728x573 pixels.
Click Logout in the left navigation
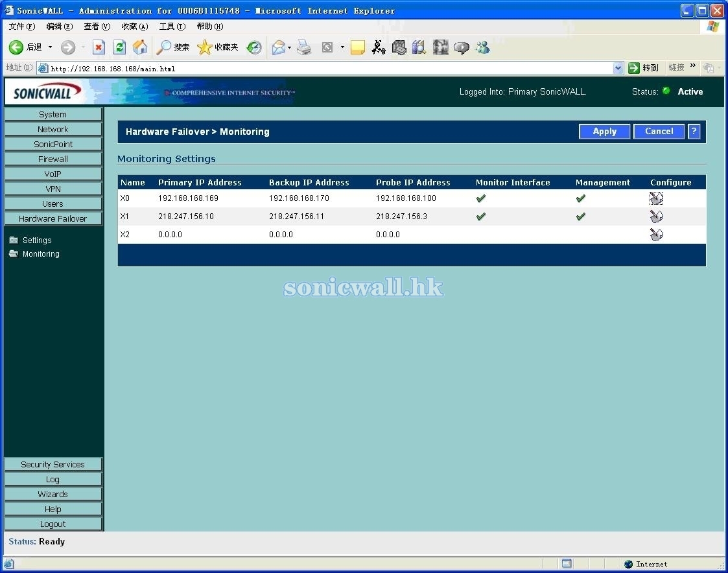click(x=53, y=524)
